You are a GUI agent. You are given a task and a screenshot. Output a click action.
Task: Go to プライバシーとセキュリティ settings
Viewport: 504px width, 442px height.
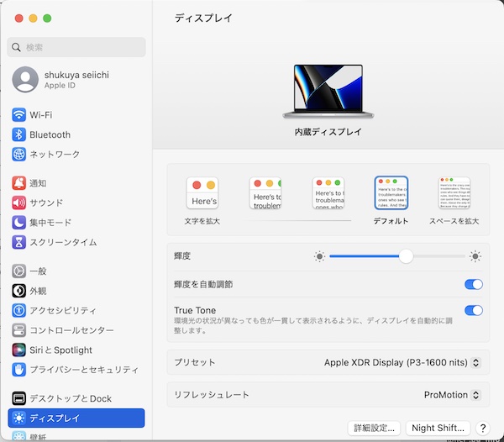tap(83, 369)
